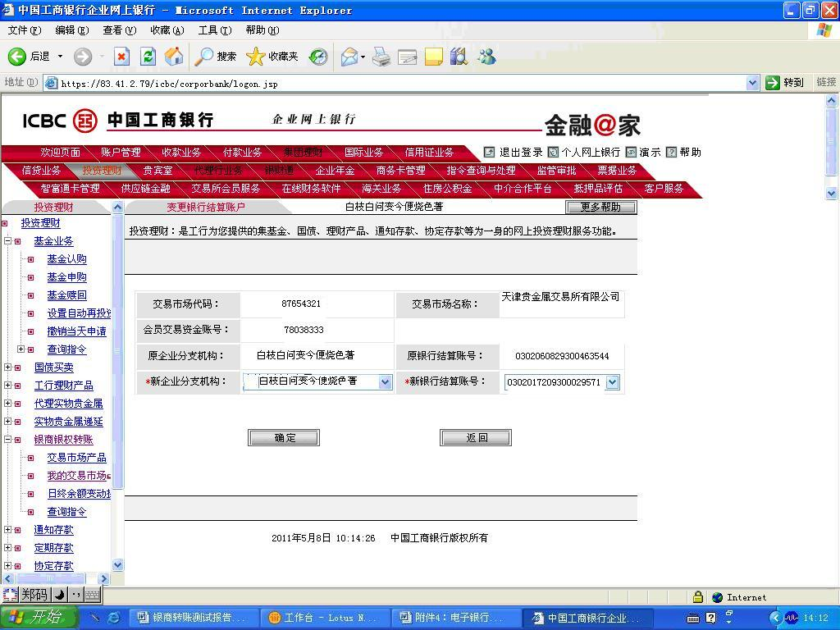840x630 pixels.
Task: Click the Print icon in toolbar
Action: coord(381,57)
